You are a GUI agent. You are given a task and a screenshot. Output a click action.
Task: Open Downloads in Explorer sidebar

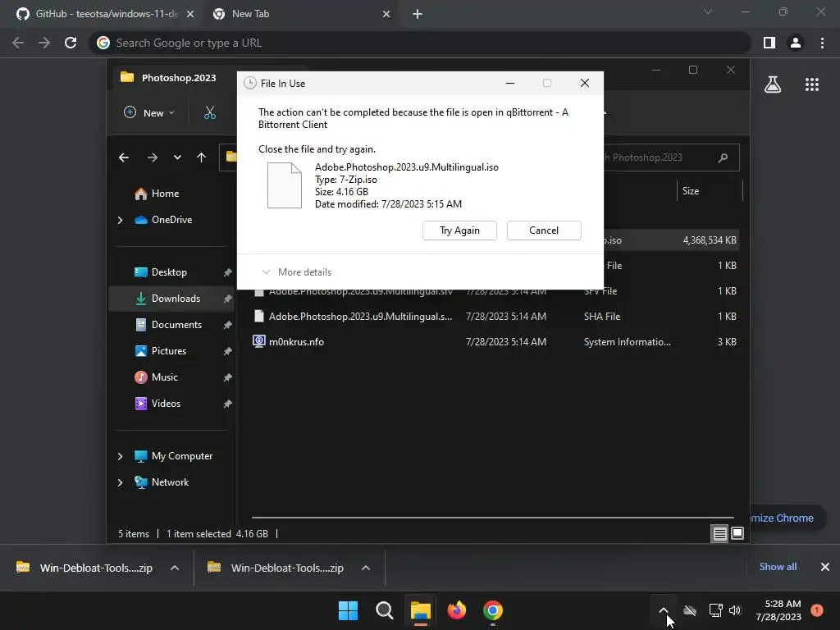pyautogui.click(x=167, y=299)
